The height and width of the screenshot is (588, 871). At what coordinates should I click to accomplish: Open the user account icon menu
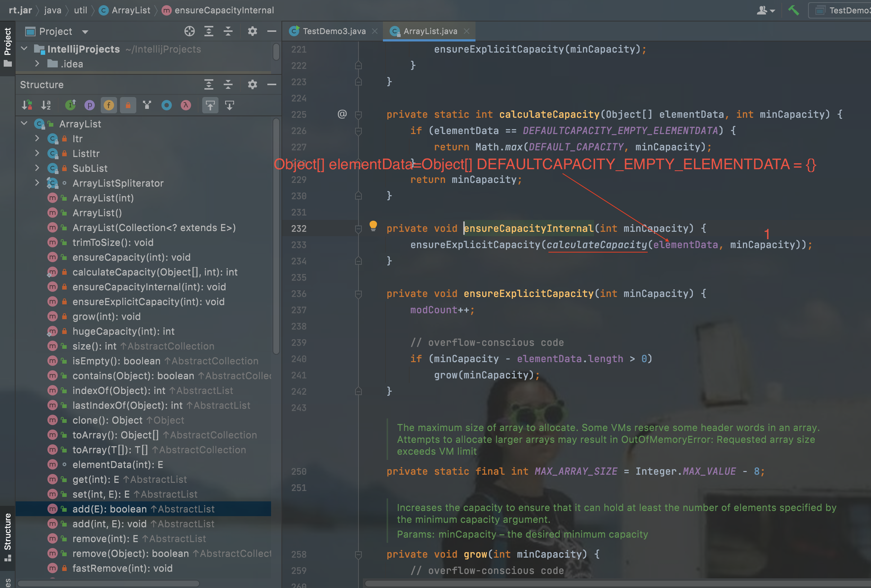765,10
